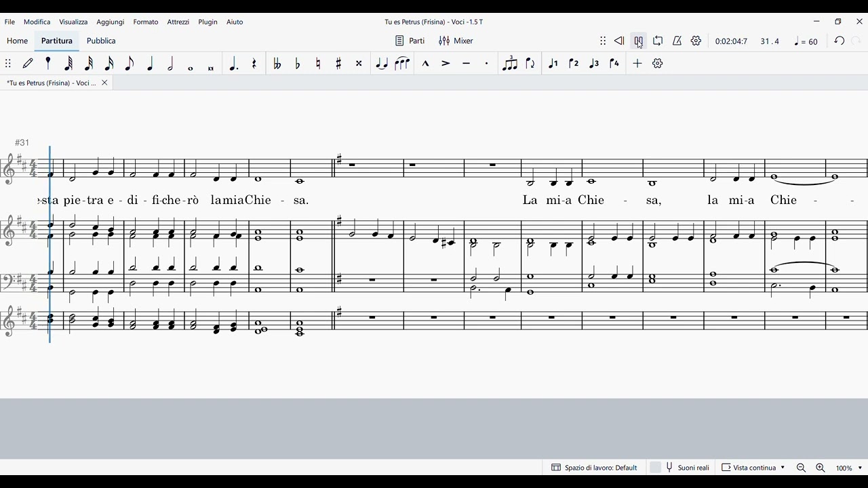This screenshot has width=868, height=488.
Task: Click the measure position 31.4 field
Action: [770, 41]
